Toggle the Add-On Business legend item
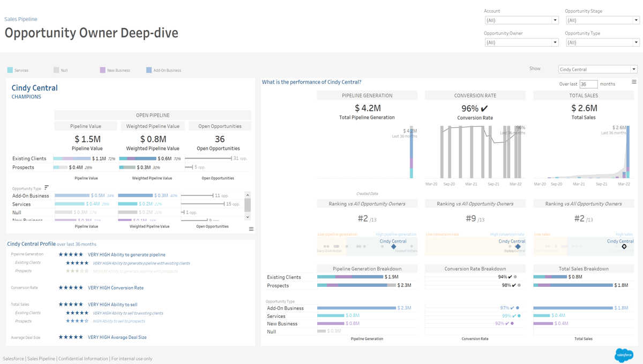The width and height of the screenshot is (643, 364). (163, 70)
